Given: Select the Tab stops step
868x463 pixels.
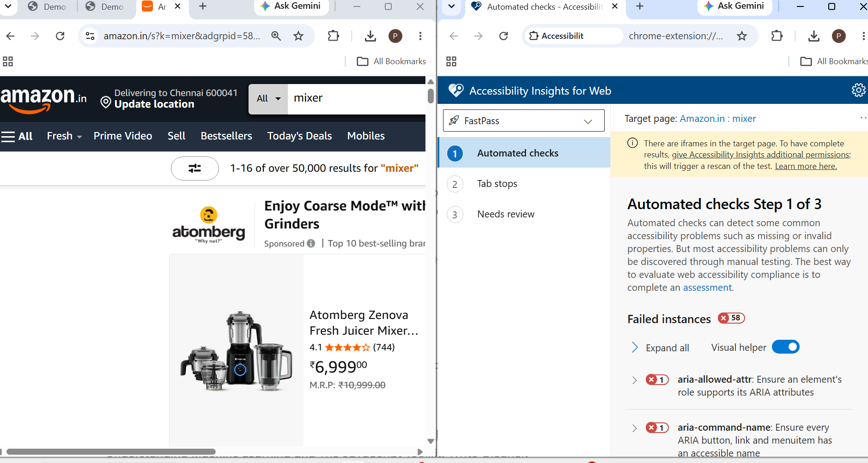Looking at the screenshot, I should [x=524, y=184].
